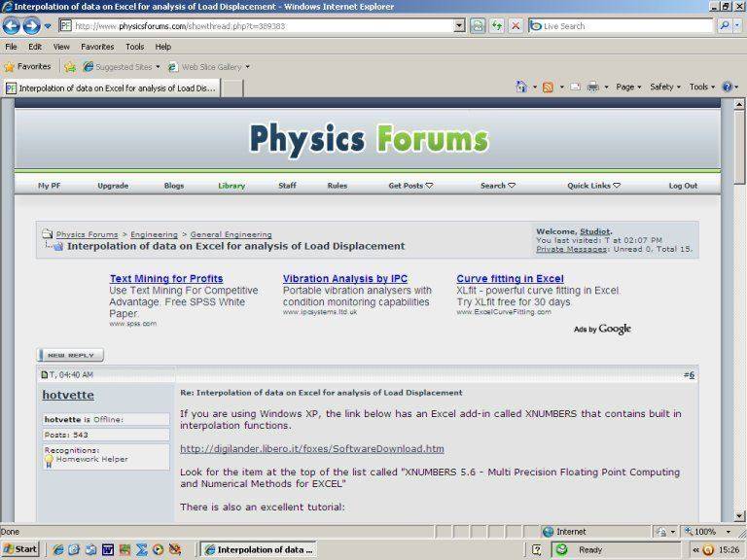
Task: Open the Curve fitting in Excel ad
Action: click(x=510, y=279)
